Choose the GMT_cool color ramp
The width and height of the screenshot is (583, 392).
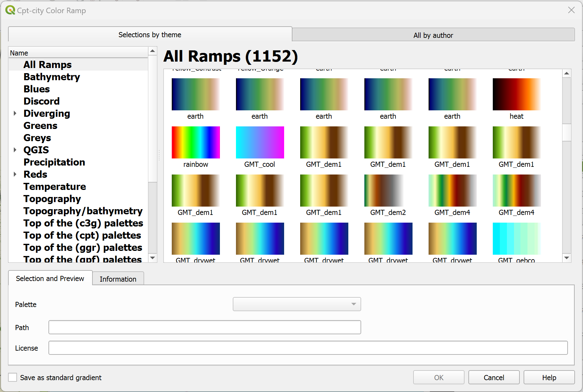[x=260, y=142]
